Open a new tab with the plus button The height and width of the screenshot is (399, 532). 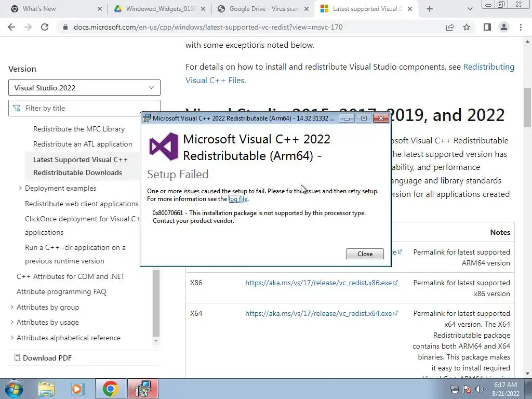pos(430,9)
